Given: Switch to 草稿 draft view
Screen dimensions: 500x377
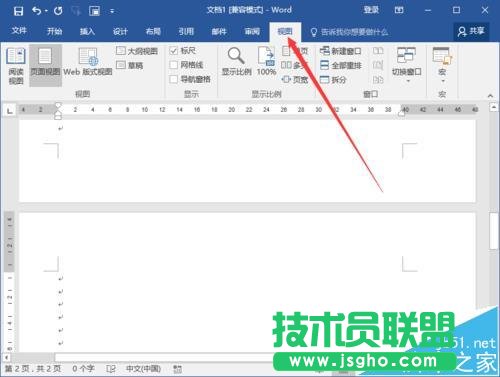Looking at the screenshot, I should click(x=130, y=65).
